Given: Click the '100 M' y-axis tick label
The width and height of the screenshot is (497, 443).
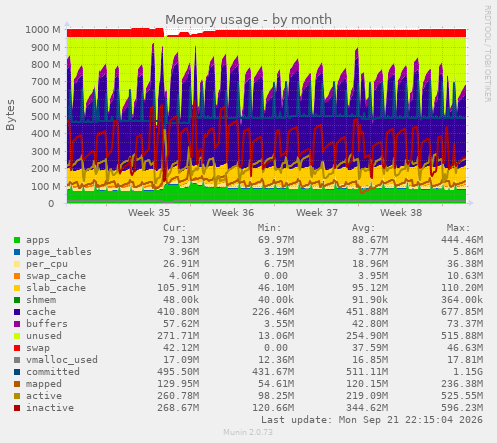Looking at the screenshot, I should 46,186.
